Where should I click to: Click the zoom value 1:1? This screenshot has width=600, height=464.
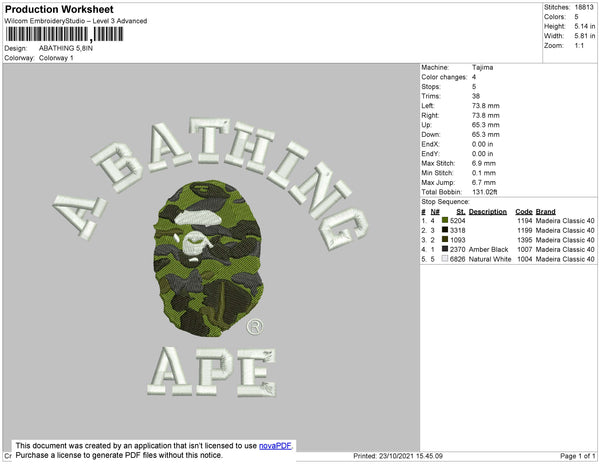[579, 46]
